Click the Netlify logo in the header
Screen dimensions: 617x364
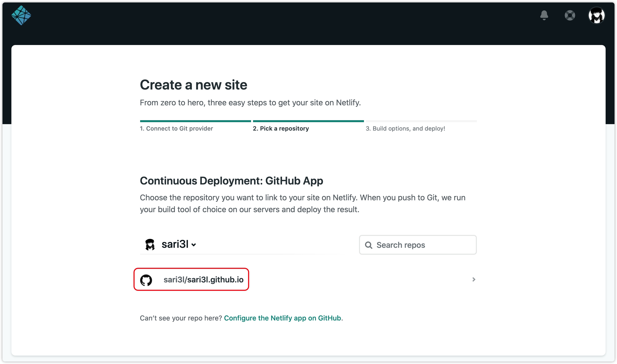[21, 15]
